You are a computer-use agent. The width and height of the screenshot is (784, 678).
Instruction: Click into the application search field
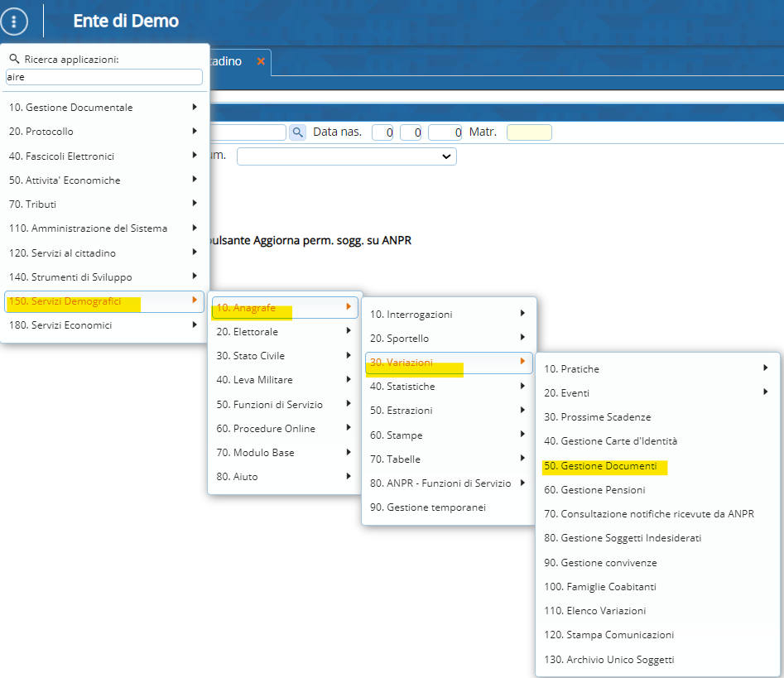click(x=104, y=76)
